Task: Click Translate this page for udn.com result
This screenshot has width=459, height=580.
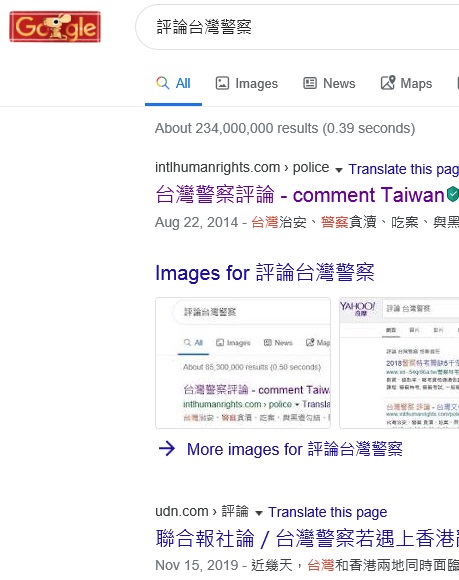Action: (x=328, y=512)
